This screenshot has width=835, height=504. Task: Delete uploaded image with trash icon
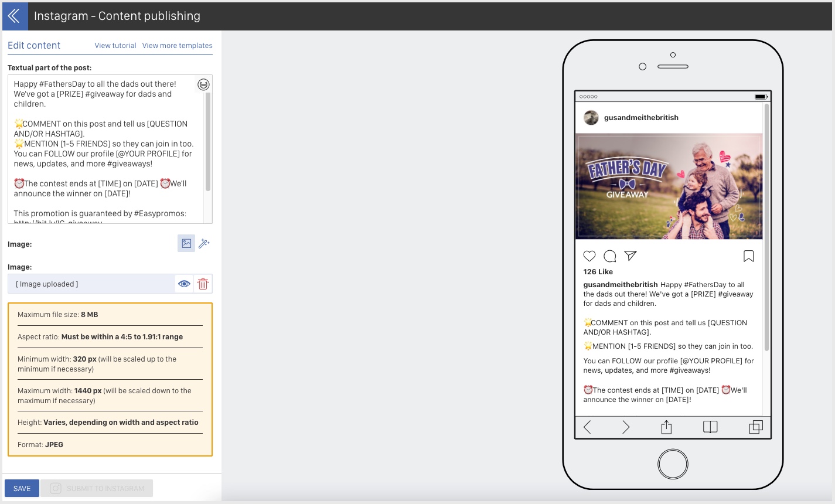point(203,284)
